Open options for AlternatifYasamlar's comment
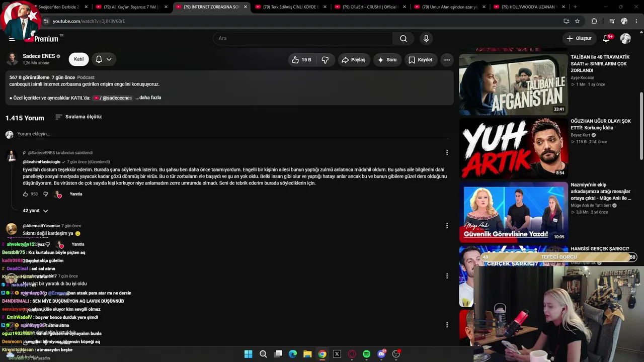Screen dimensions: 644x362 447,226
